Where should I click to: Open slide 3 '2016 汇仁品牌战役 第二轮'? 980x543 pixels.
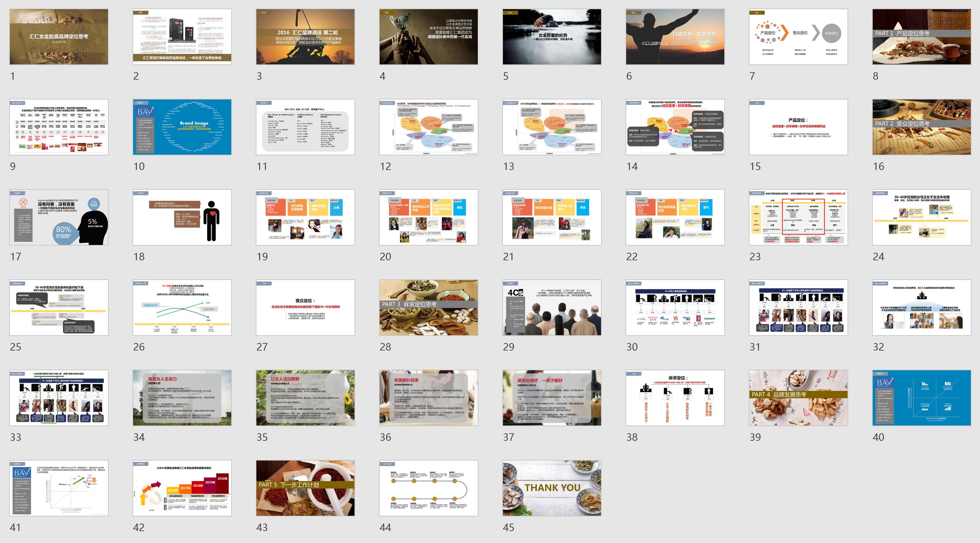305,36
